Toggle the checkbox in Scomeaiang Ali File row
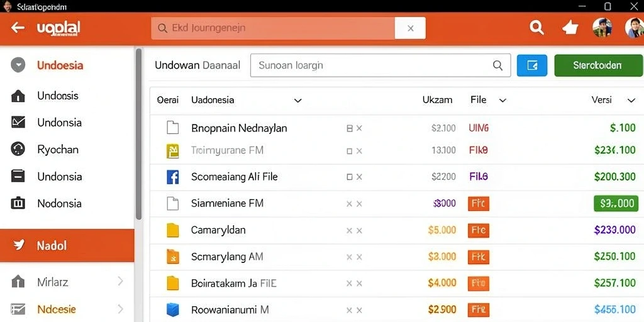Screen dimensions: 644x322 (350, 177)
